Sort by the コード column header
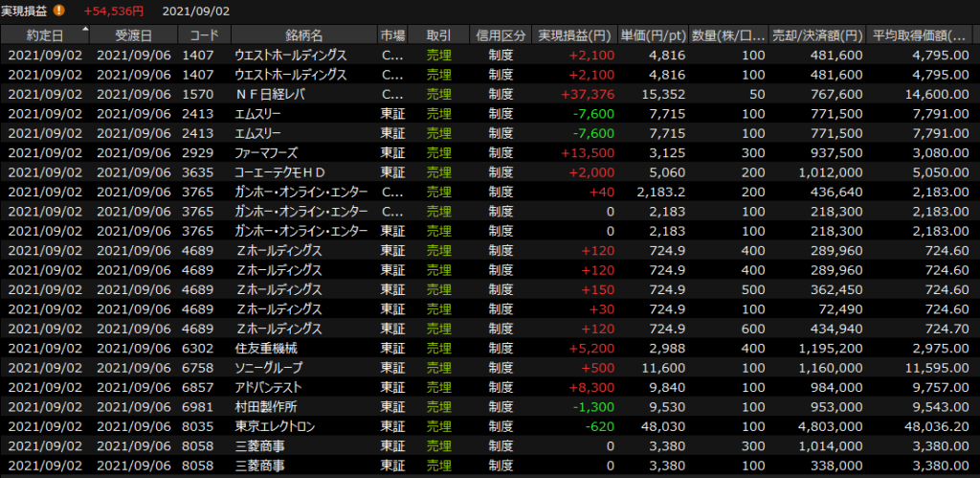This screenshot has height=478, width=980. [204, 34]
